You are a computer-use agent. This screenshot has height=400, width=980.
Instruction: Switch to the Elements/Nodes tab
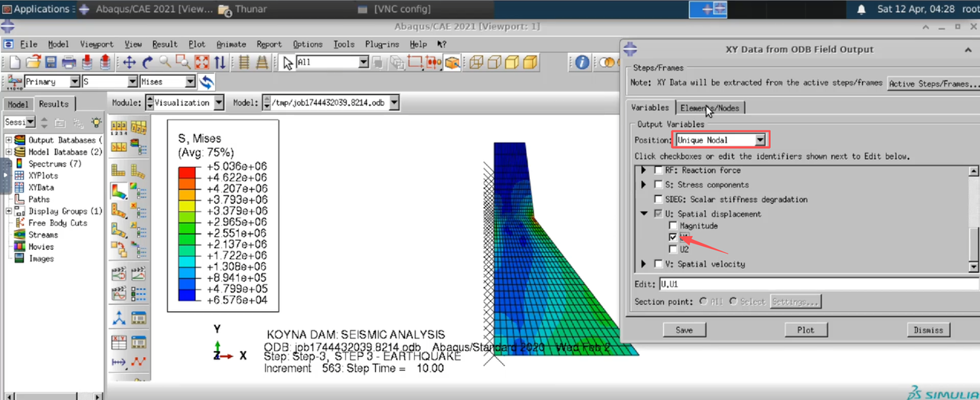click(x=710, y=108)
